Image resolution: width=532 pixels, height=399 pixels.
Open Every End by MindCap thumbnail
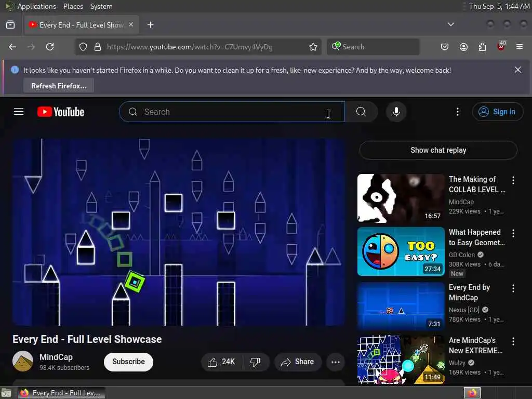[x=401, y=307]
